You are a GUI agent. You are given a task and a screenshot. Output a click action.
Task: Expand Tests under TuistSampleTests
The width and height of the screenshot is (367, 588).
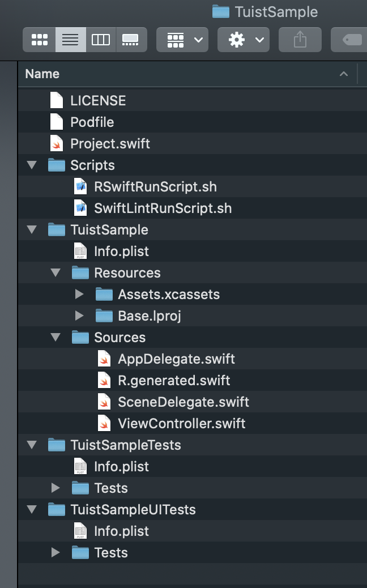pos(55,488)
